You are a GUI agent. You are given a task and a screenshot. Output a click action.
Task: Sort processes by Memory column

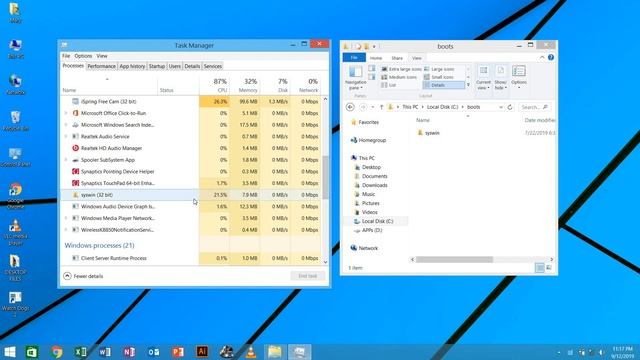coord(244,85)
